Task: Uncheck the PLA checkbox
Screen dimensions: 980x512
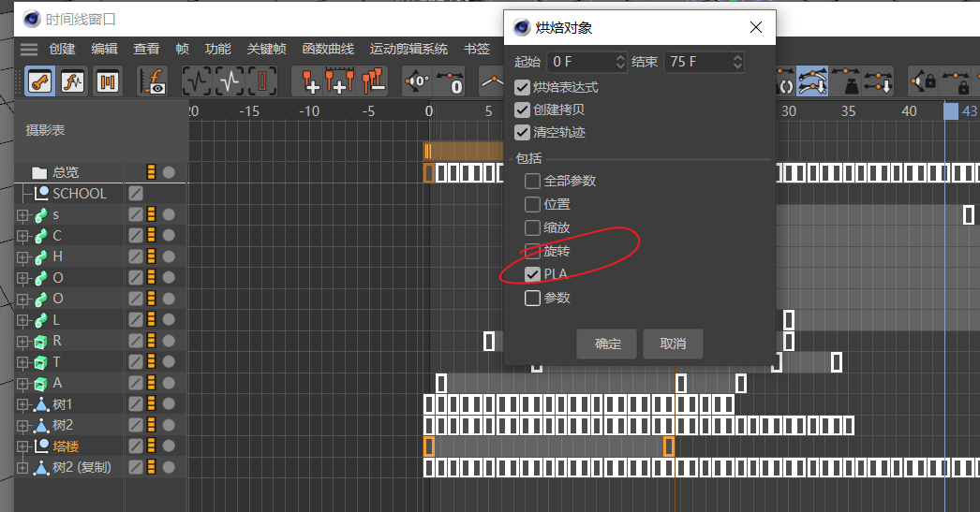Action: [532, 274]
